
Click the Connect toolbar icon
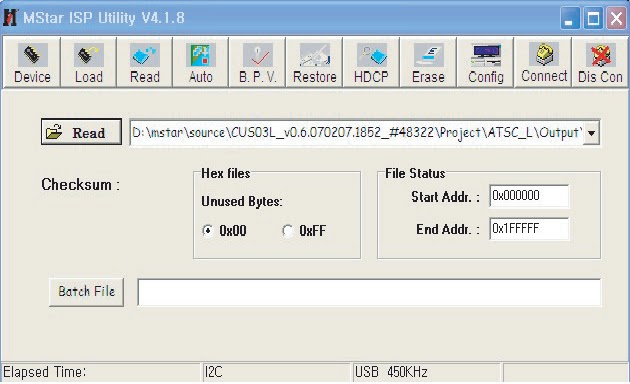544,62
